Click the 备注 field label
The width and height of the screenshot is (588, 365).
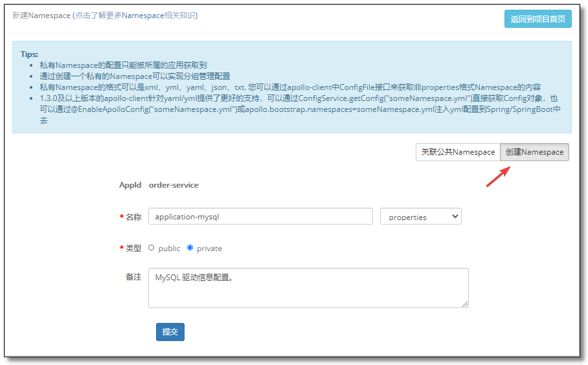click(x=133, y=277)
